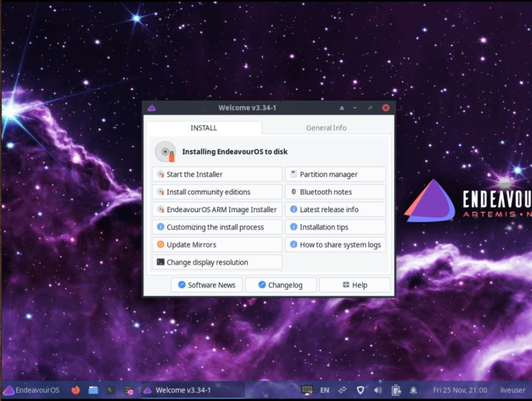Launch EndeavourOS ARM Image Installer
The image size is (532, 401).
click(217, 210)
